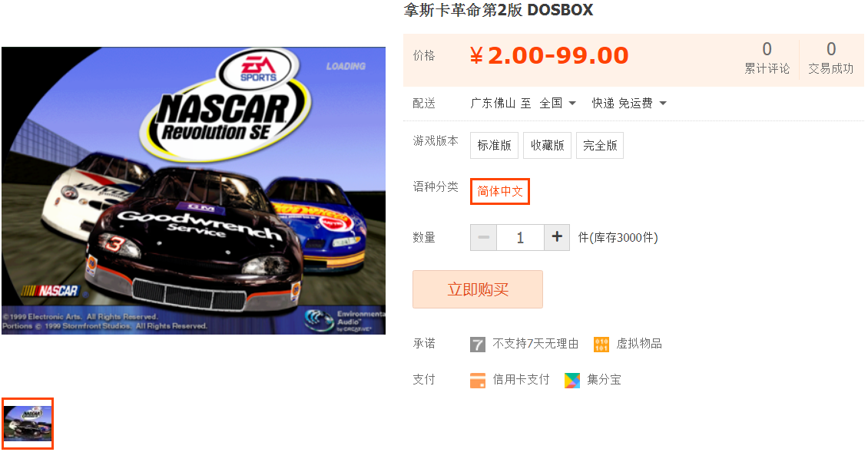Toggle the 简体中文 language option

point(500,191)
